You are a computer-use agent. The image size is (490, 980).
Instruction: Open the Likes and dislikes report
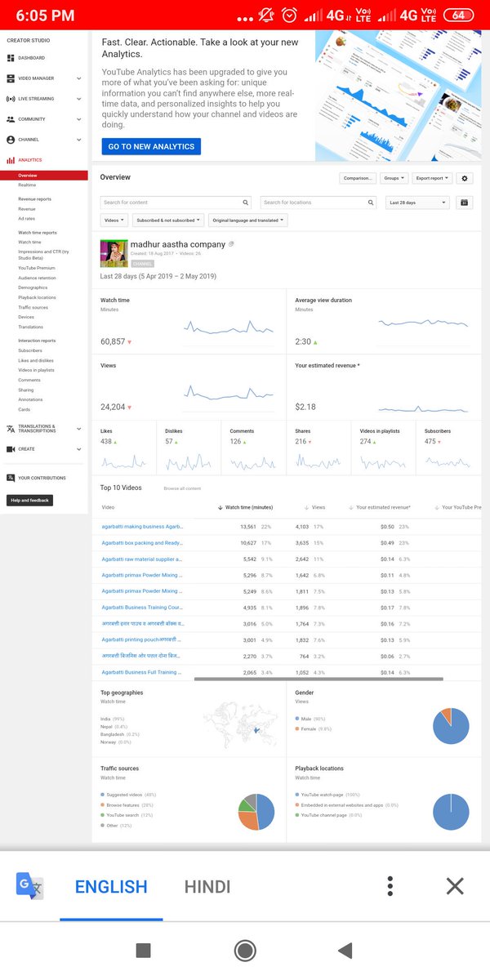click(x=36, y=361)
